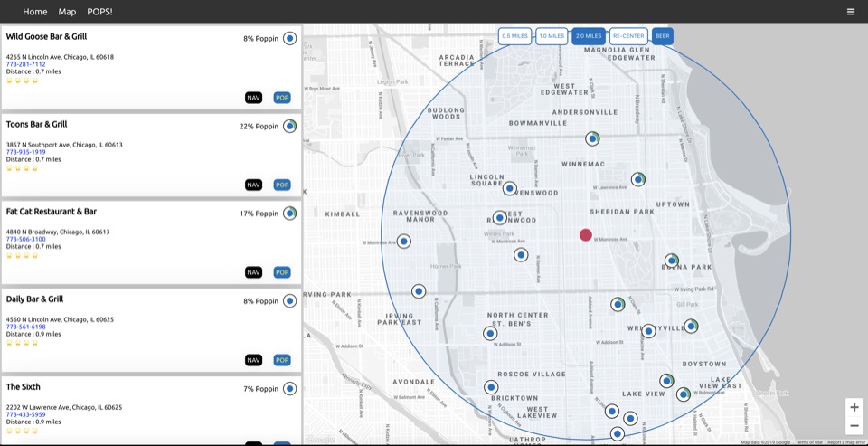This screenshot has height=446, width=868.
Task: Click the RE-CENTER map button
Action: point(629,36)
